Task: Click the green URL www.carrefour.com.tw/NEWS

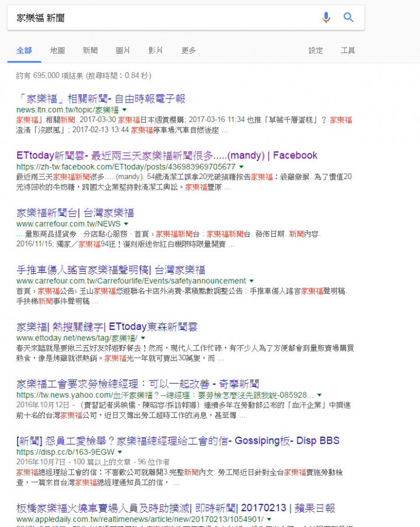Action: coord(68,224)
